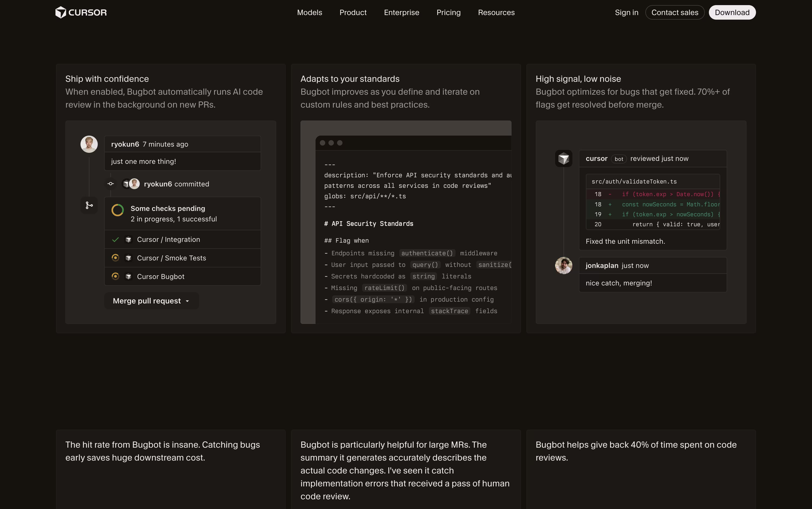This screenshot has height=509, width=812.
Task: Click the 'Fixed the unit mismatch.' text
Action: pyautogui.click(x=625, y=241)
